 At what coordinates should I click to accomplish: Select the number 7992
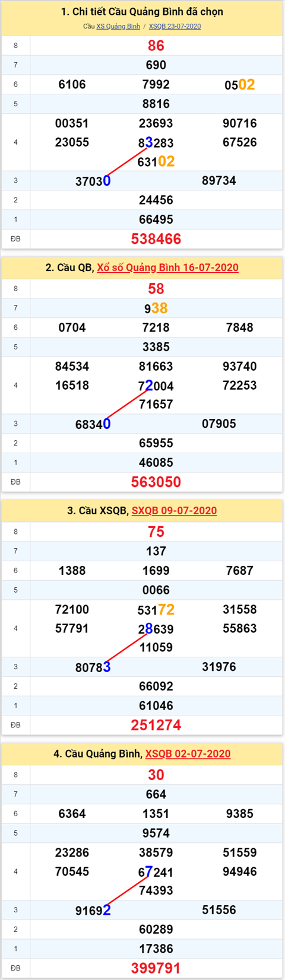tap(156, 85)
